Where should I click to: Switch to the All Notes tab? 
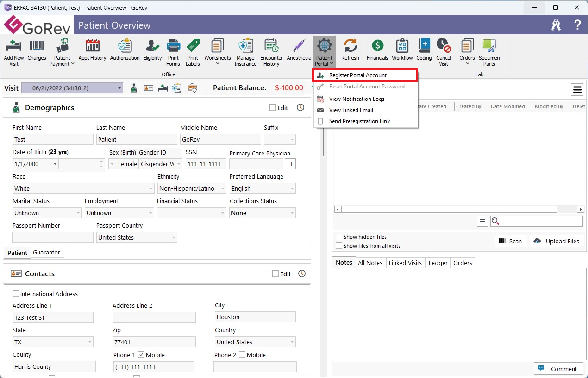370,263
